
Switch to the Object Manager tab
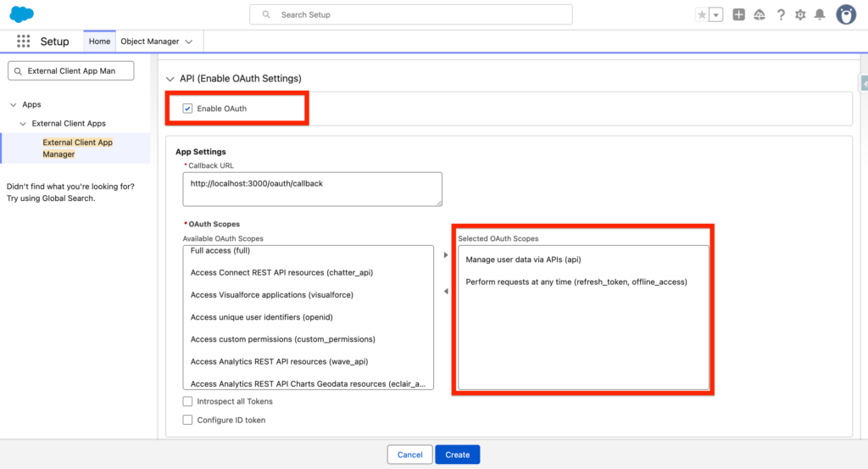pyautogui.click(x=151, y=42)
